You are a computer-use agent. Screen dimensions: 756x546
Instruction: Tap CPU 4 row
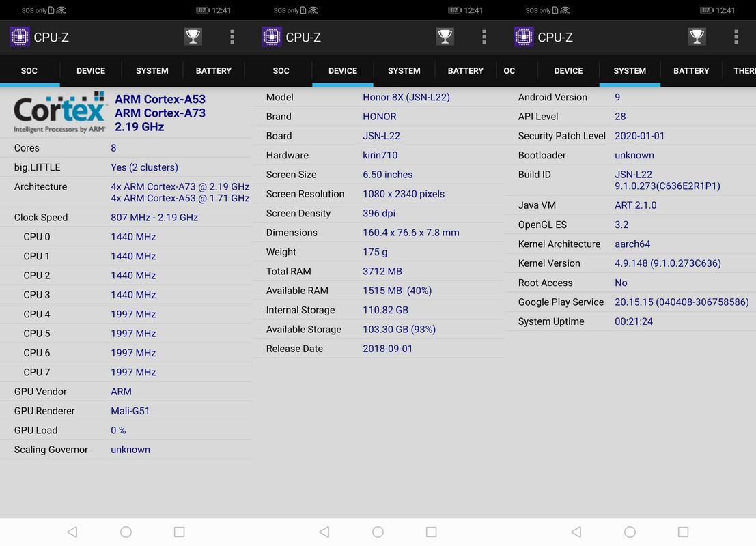tap(126, 314)
